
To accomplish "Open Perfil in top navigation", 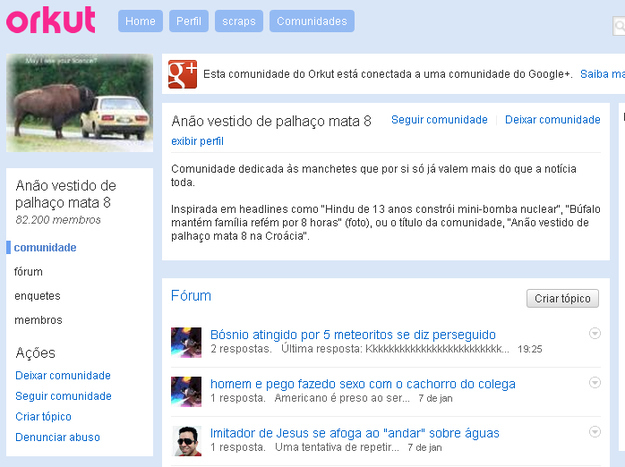I will pos(188,21).
